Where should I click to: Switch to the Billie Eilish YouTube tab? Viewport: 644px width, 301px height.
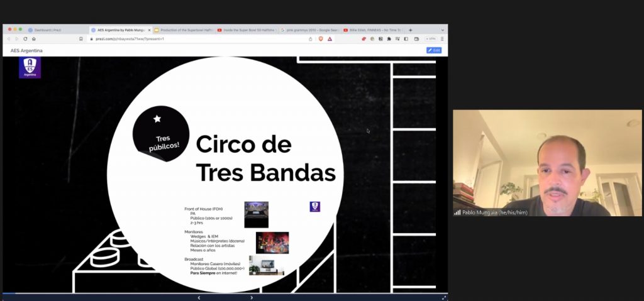click(x=375, y=30)
